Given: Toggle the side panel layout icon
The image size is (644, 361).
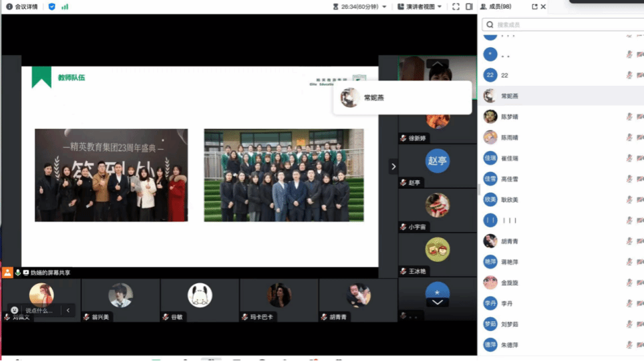Looking at the screenshot, I should pyautogui.click(x=469, y=7).
